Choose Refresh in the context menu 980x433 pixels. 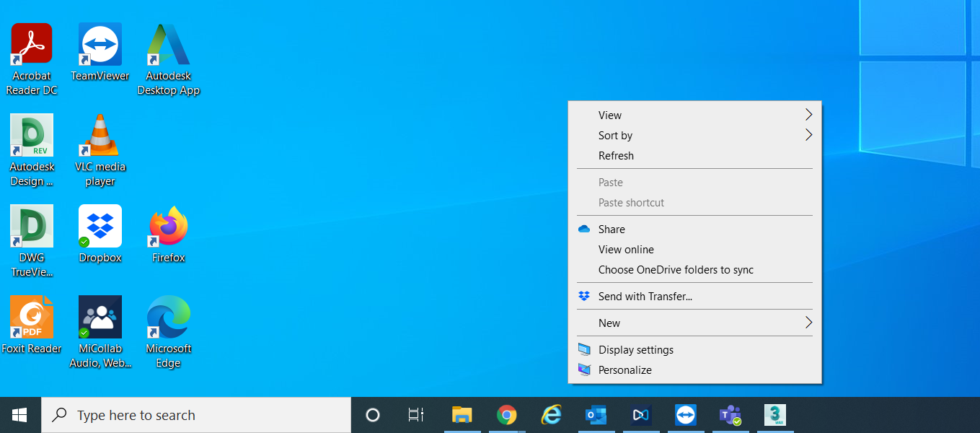pos(695,156)
